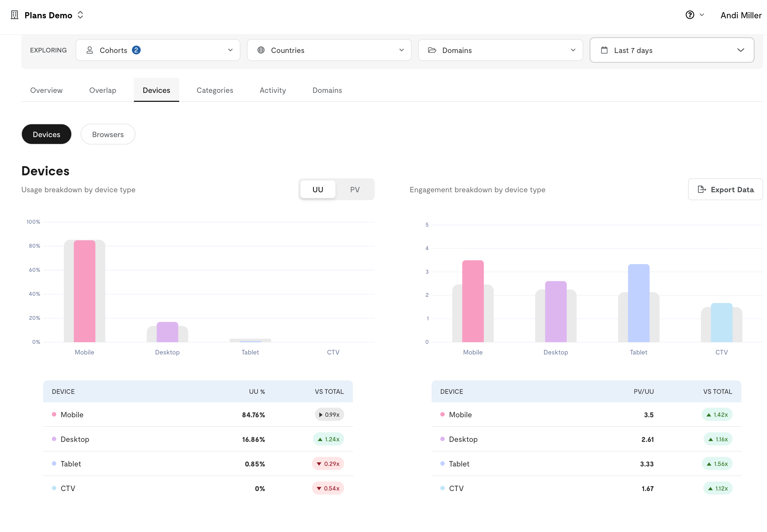
Task: Click the export icon in Export Data
Action: [702, 189]
